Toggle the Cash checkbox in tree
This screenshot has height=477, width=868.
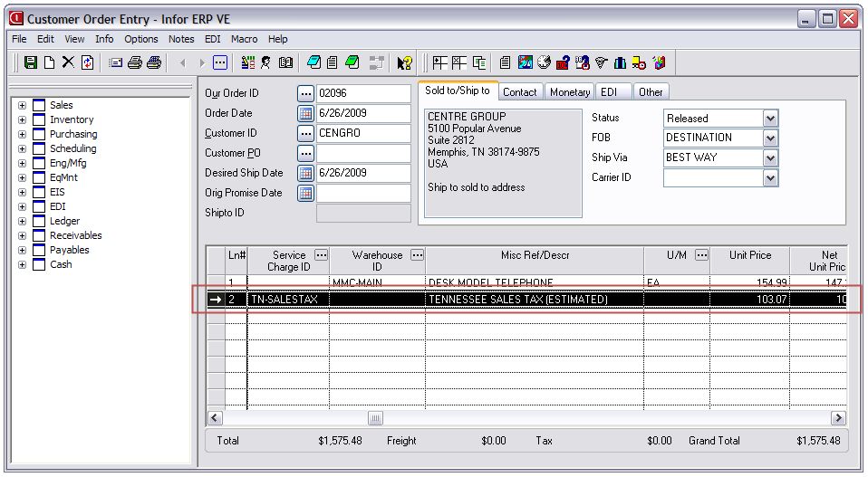pyautogui.click(x=39, y=264)
